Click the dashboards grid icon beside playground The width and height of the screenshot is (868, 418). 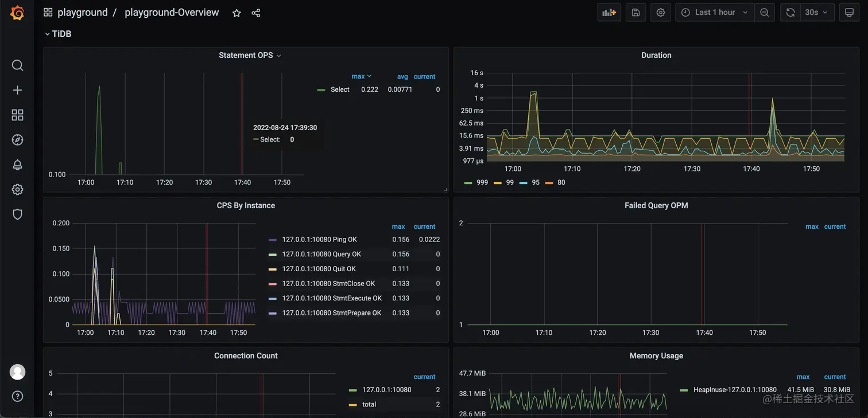pyautogui.click(x=48, y=13)
